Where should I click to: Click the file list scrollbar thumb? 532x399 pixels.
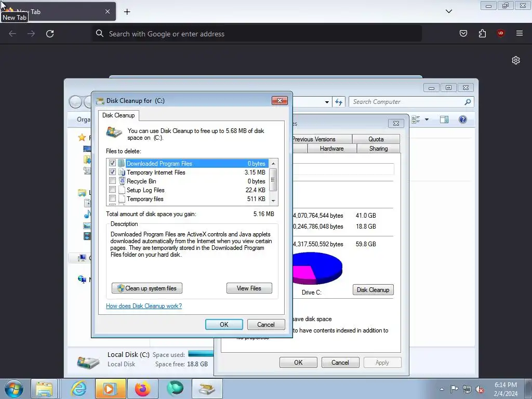coord(273,180)
